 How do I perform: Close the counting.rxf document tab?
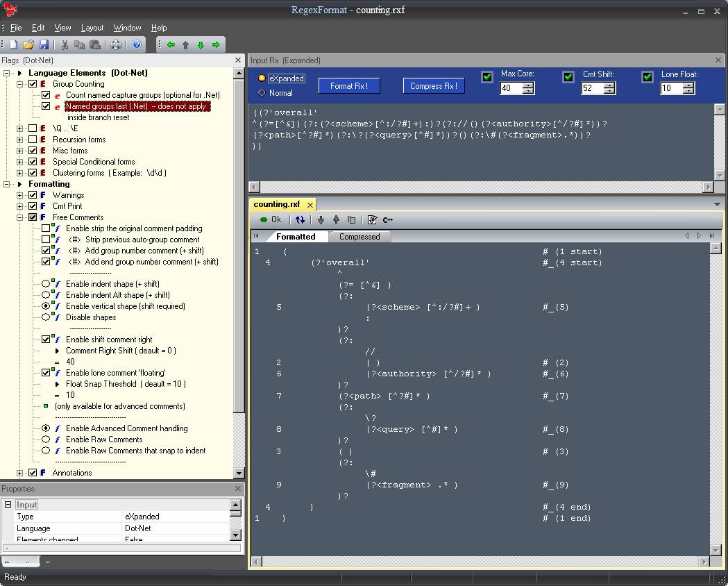click(310, 205)
